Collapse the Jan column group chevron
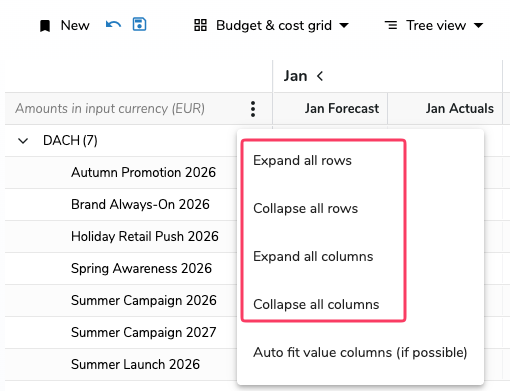510x391 pixels. point(320,76)
